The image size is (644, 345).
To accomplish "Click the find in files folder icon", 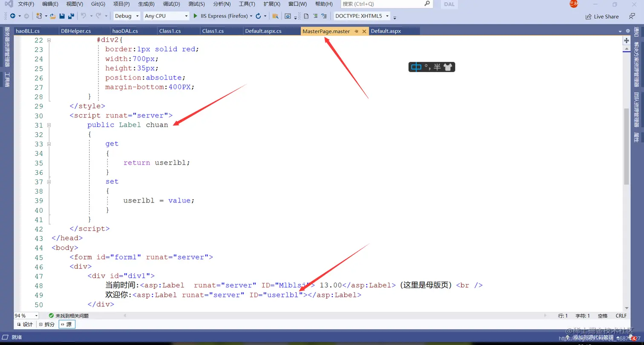I will coord(275,16).
